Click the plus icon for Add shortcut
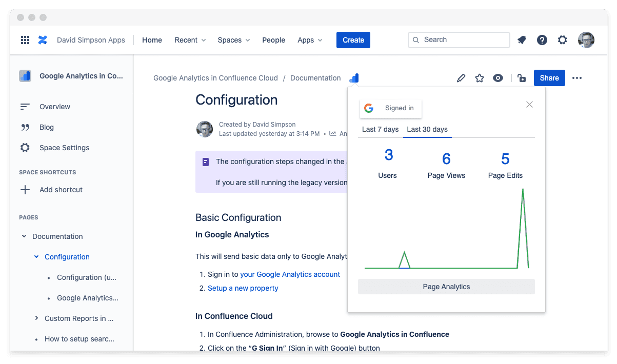 25,190
